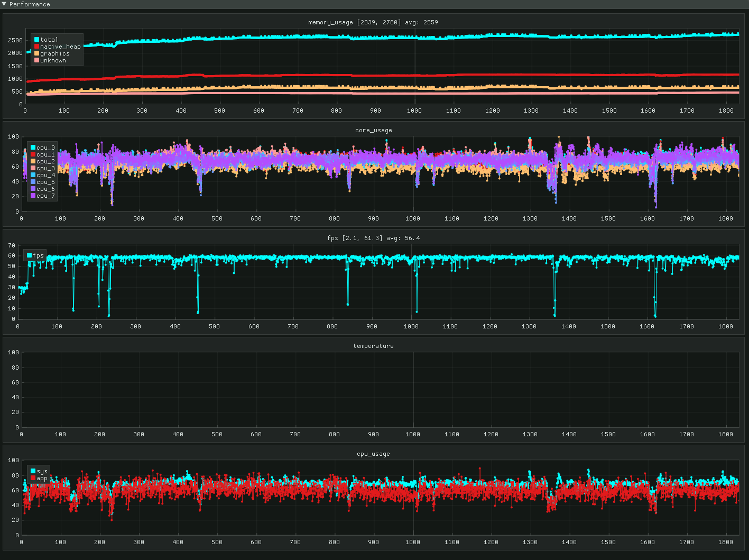Image resolution: width=749 pixels, height=560 pixels.
Task: Click the core_usage plot title
Action: pos(373,130)
